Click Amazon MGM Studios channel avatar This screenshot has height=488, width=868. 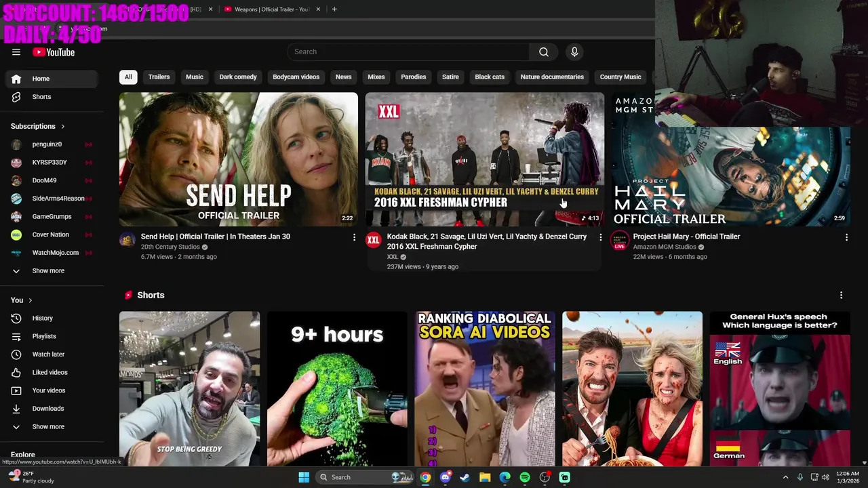pos(620,240)
